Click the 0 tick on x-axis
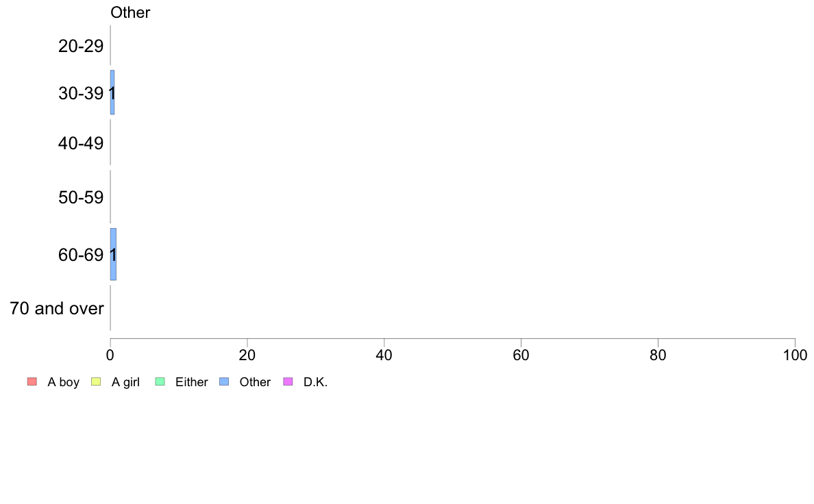Viewport: 814px width, 504px height. tap(110, 355)
